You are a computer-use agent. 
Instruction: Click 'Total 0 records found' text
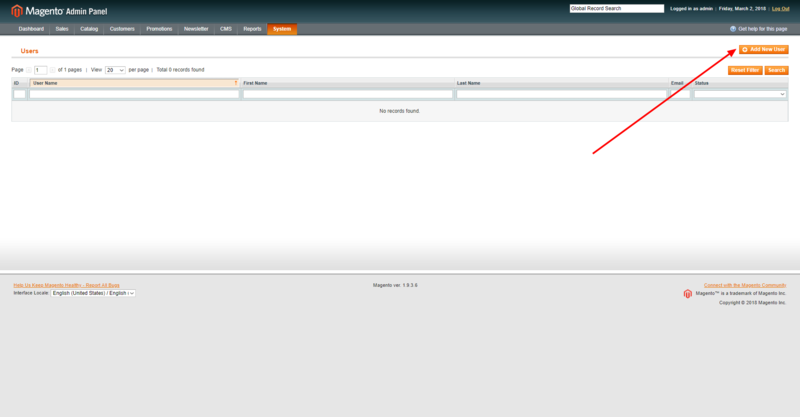click(180, 70)
